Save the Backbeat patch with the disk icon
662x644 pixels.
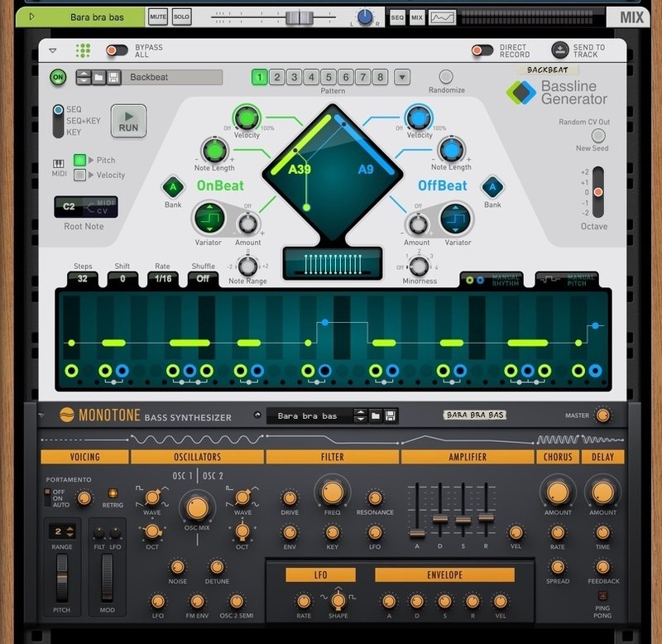(113, 77)
